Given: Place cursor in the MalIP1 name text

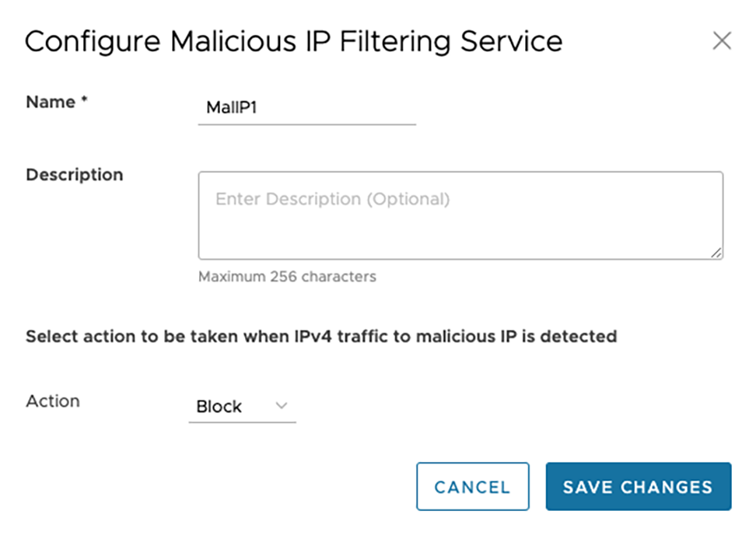Looking at the screenshot, I should tap(232, 108).
